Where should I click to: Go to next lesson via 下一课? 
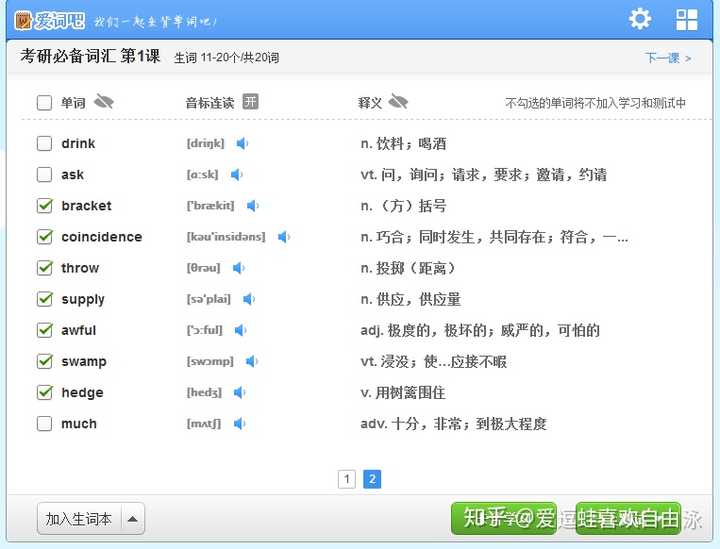[x=668, y=58]
